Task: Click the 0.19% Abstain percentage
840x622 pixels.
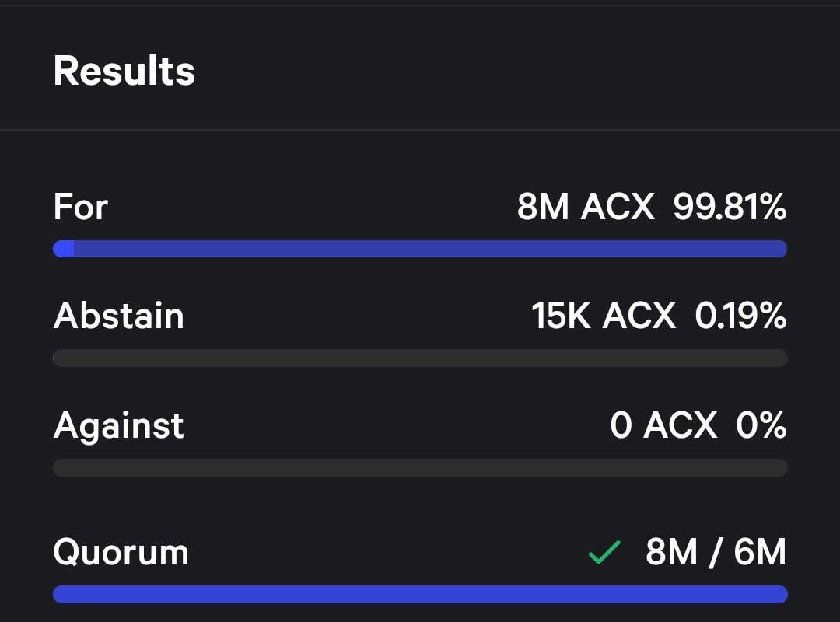Action: 741,316
